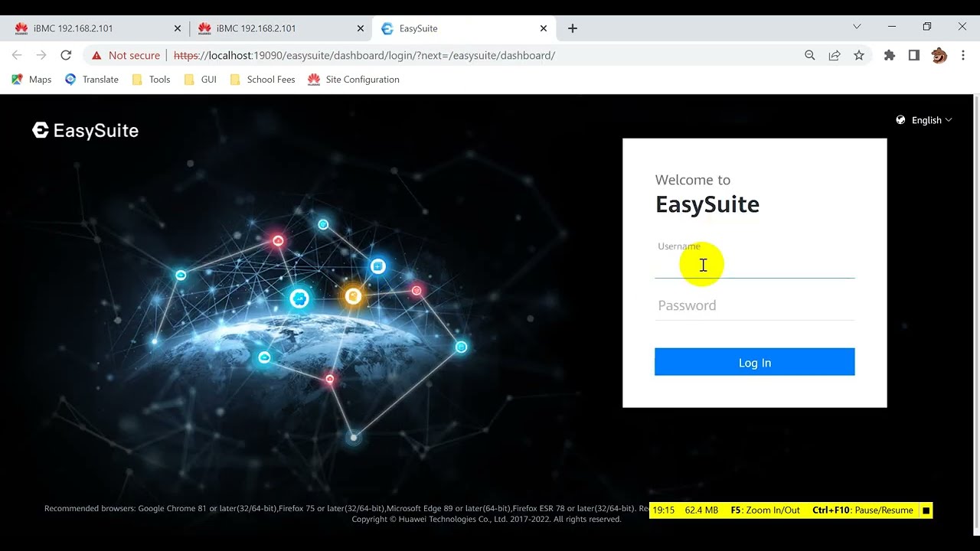Click the browser forward arrow
The image size is (980, 551).
point(41,55)
